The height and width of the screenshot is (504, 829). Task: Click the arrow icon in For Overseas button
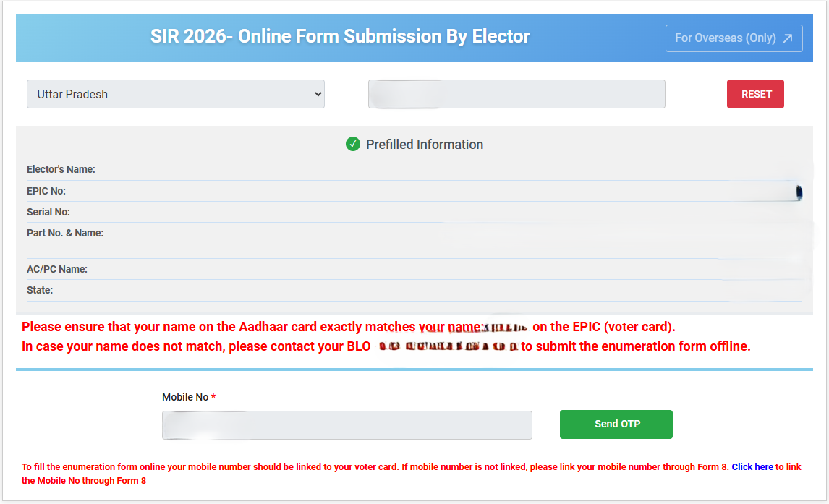click(x=788, y=38)
